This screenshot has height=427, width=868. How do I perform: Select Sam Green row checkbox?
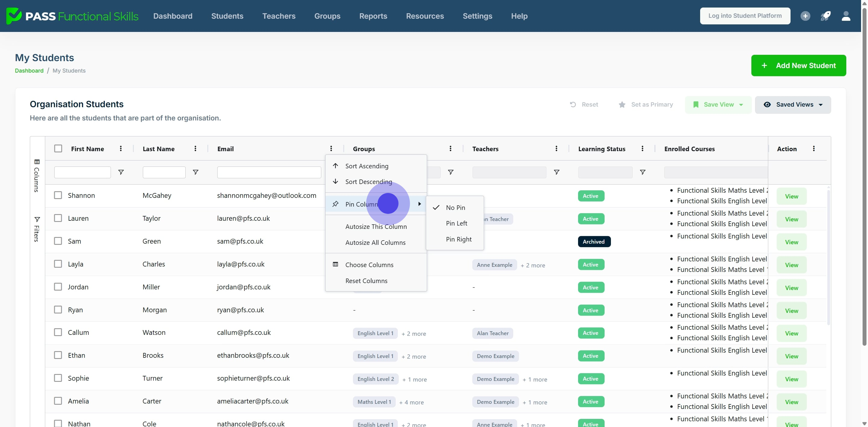point(58,241)
